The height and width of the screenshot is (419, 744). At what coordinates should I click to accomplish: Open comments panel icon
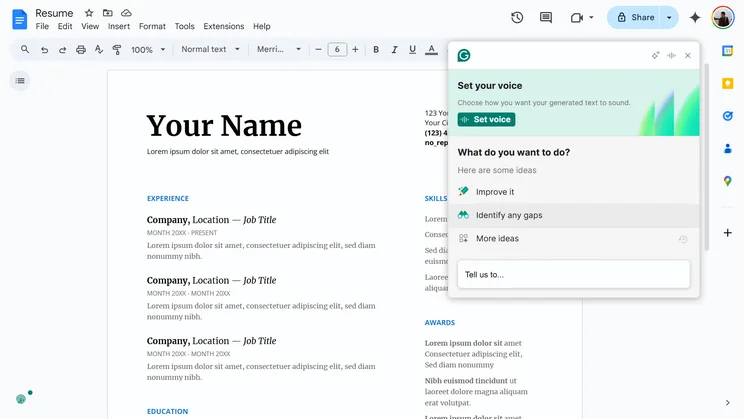pos(546,18)
